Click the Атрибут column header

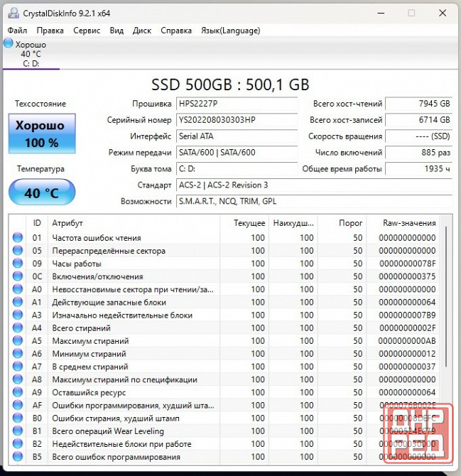(134, 223)
